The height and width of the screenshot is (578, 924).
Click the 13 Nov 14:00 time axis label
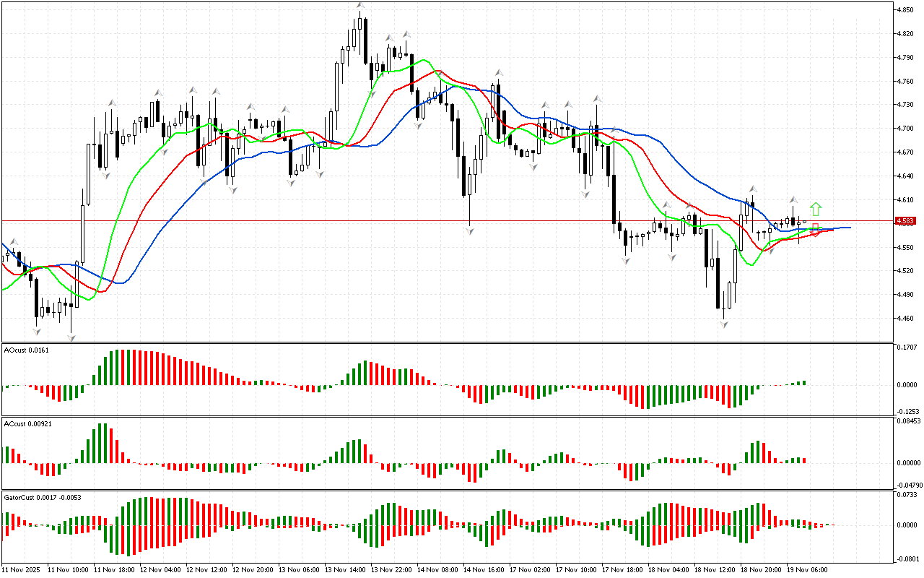(346, 569)
